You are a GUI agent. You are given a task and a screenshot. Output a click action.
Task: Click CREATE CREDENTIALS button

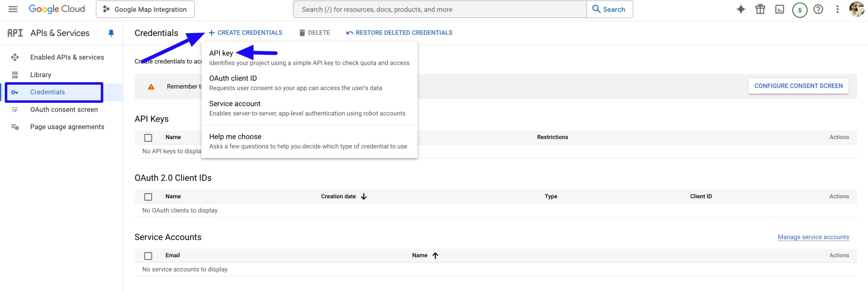click(x=245, y=33)
